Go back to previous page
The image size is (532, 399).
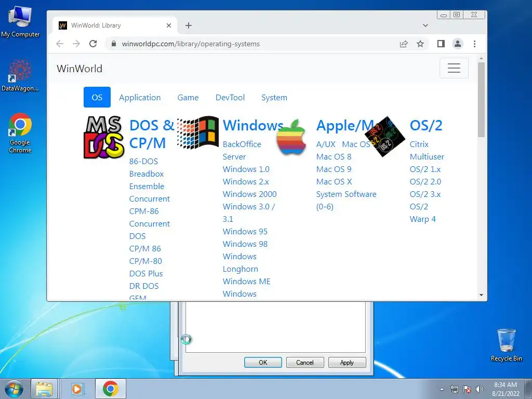[60, 44]
